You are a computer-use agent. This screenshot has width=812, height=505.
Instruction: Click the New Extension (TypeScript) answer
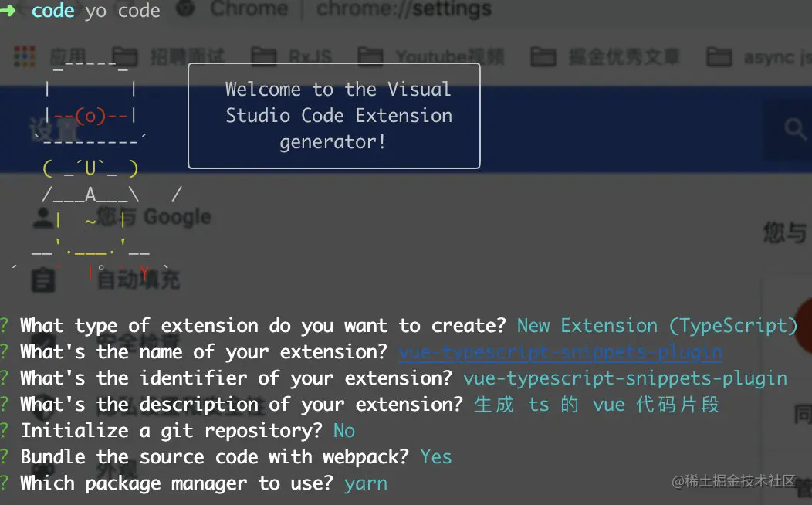[x=657, y=326]
